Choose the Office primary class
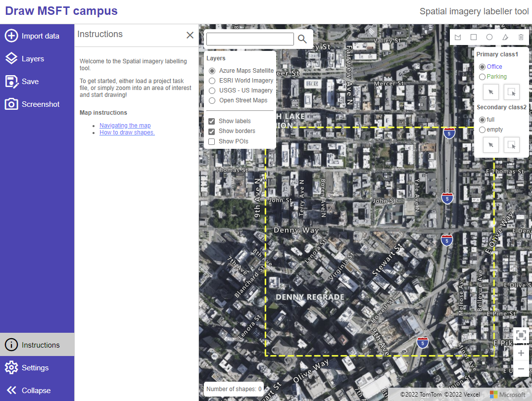Viewport: 532px width, 401px height. click(x=482, y=67)
